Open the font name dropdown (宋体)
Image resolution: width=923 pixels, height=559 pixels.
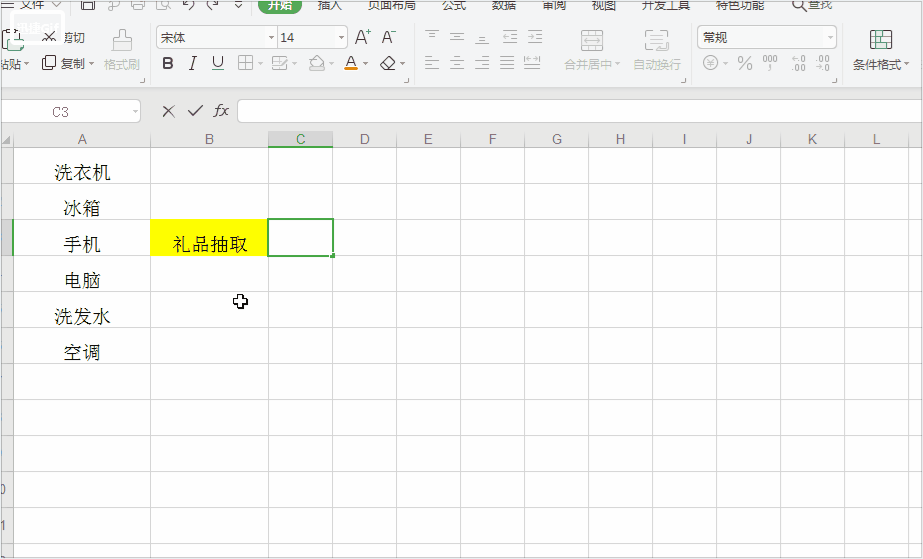point(271,38)
